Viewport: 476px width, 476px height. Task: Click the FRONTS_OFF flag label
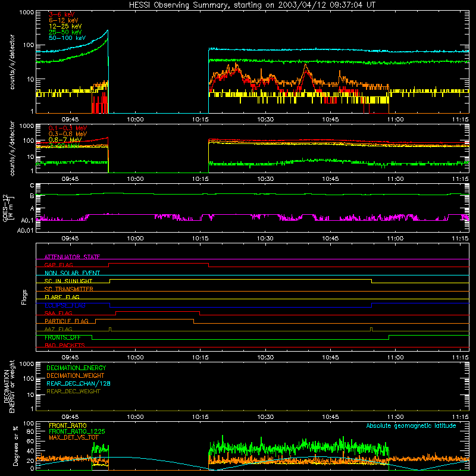62,337
